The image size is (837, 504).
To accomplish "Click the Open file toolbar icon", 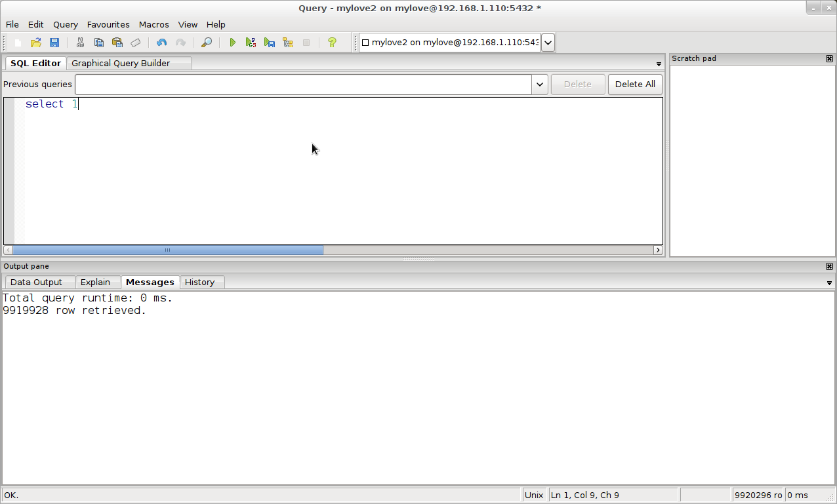I will 36,43.
